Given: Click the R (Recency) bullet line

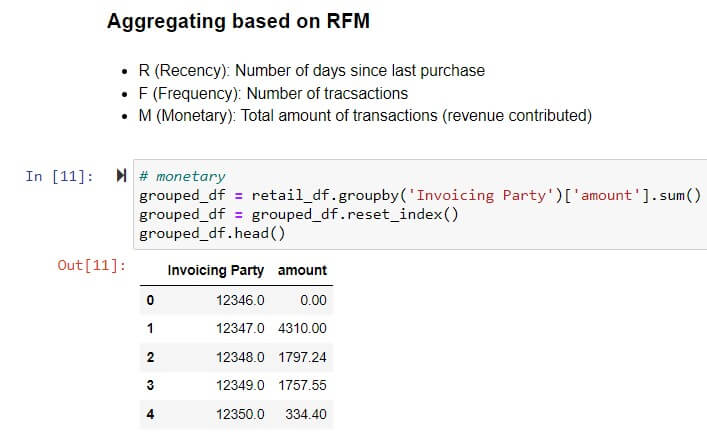Looking at the screenshot, I should [x=312, y=71].
